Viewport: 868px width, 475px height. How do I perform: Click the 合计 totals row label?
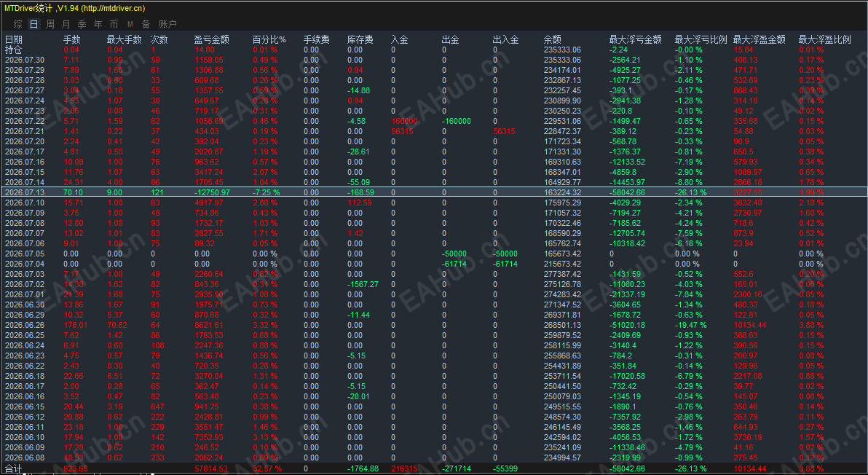click(x=14, y=469)
